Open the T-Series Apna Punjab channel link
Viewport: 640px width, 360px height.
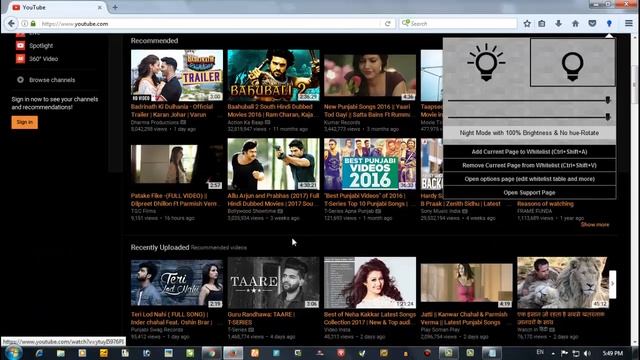[349, 211]
